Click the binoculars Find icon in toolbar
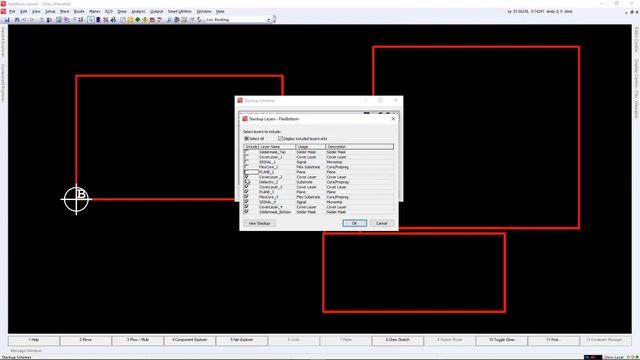Image resolution: width=640 pixels, height=360 pixels. click(x=17, y=20)
